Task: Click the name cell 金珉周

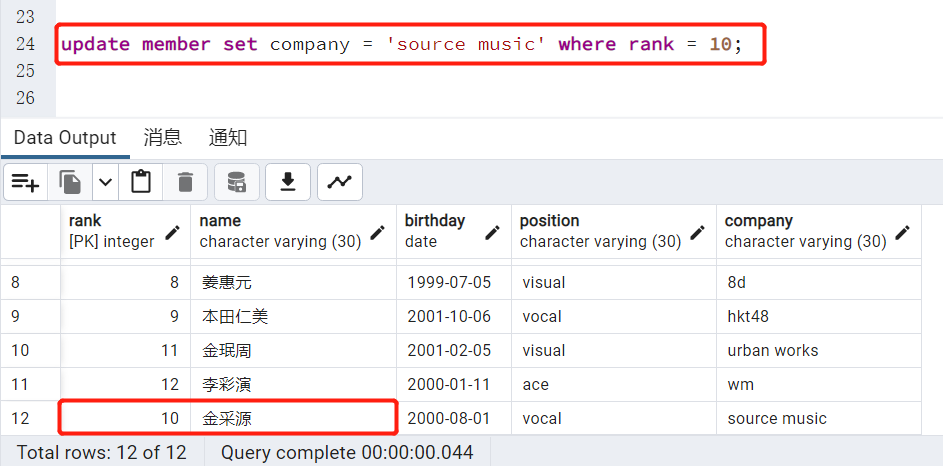Action: pos(293,350)
